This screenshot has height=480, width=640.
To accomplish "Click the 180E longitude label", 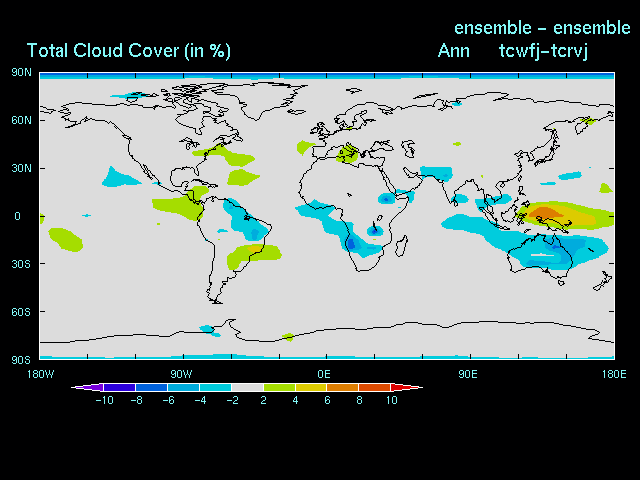I will coord(614,374).
